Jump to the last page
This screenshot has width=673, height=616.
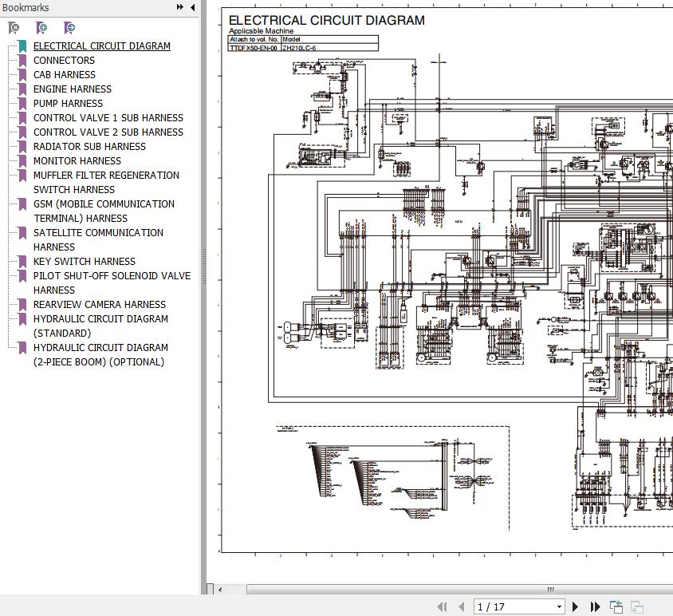click(595, 607)
